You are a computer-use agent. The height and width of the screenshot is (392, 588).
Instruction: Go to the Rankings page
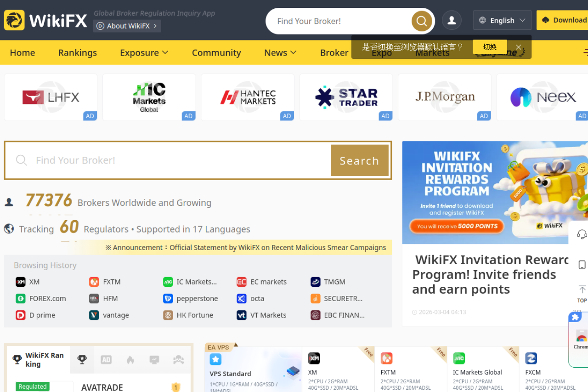(x=77, y=52)
